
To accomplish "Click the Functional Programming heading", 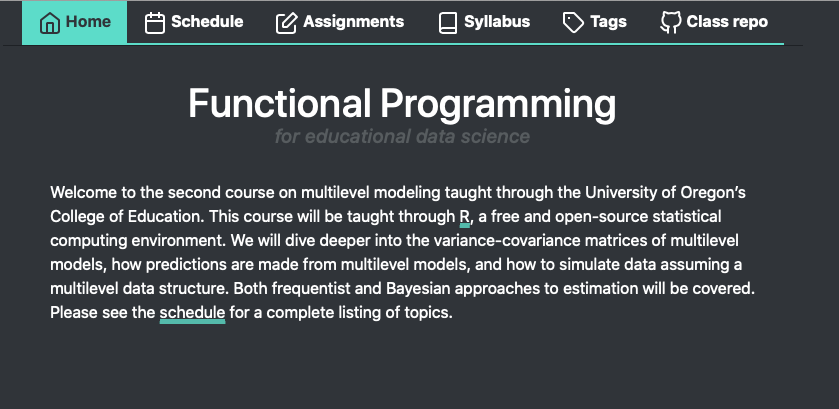I will 402,104.
